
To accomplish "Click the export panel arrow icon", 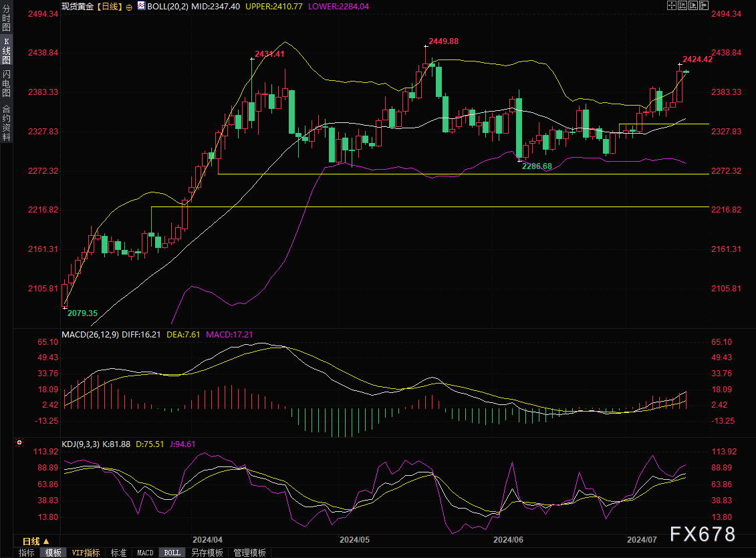I will click(703, 5).
